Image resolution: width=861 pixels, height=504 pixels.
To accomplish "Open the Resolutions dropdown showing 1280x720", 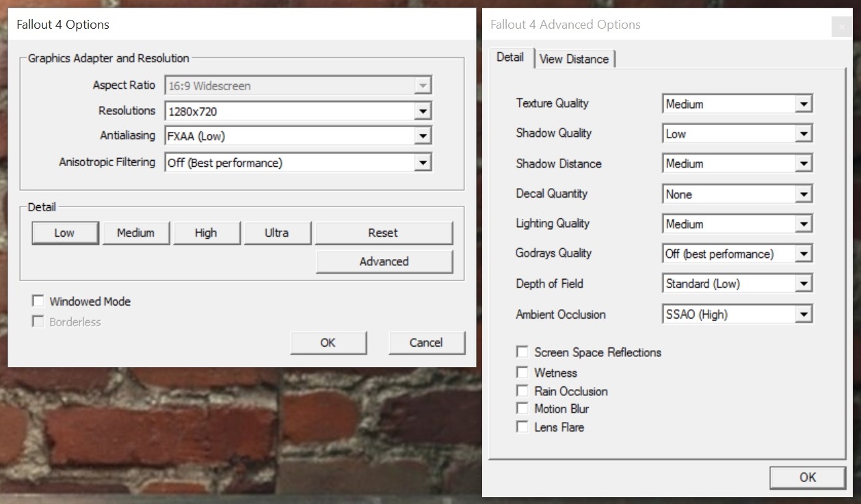I will click(x=298, y=111).
